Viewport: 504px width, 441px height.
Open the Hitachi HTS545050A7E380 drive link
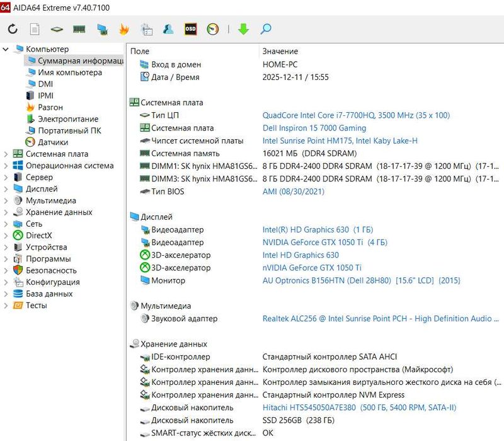click(359, 407)
